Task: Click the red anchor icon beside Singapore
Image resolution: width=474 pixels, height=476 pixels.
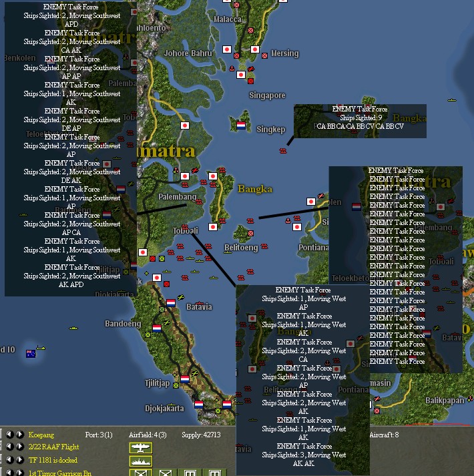Action: click(232, 69)
